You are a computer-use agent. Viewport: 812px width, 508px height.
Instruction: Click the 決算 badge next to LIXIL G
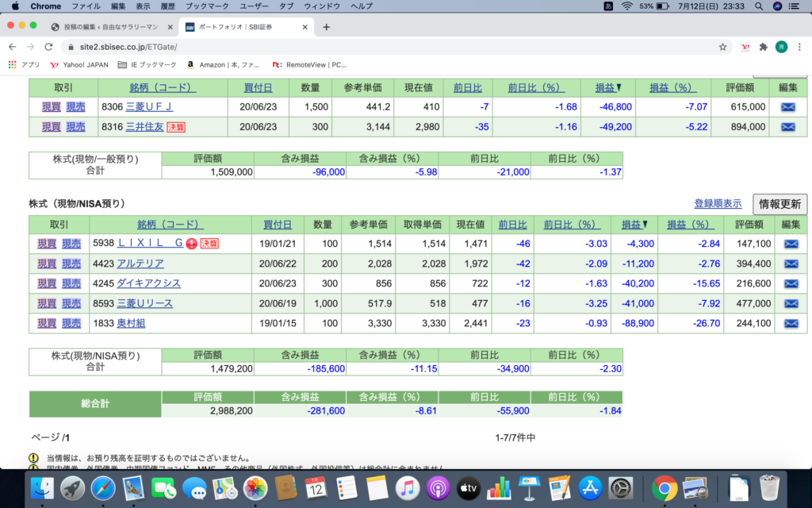[209, 244]
